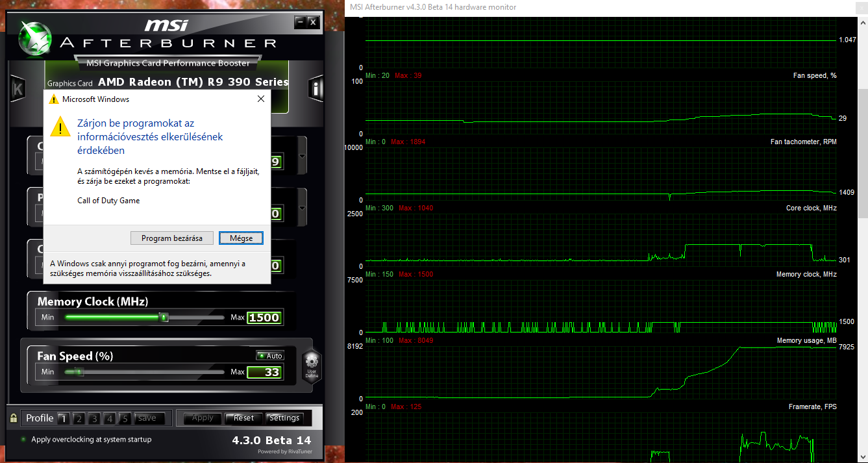Click the Framerate, FPS graph label
Screen dimensions: 868x463
click(812, 407)
